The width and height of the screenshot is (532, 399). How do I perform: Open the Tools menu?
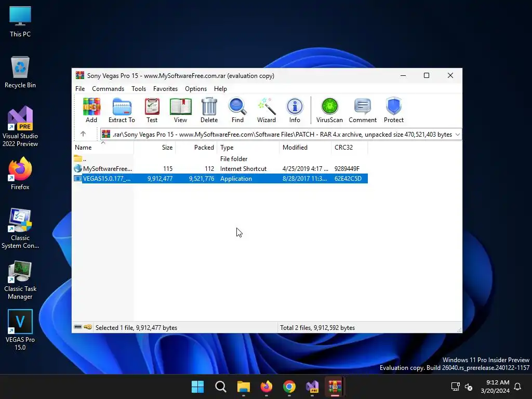pyautogui.click(x=138, y=88)
